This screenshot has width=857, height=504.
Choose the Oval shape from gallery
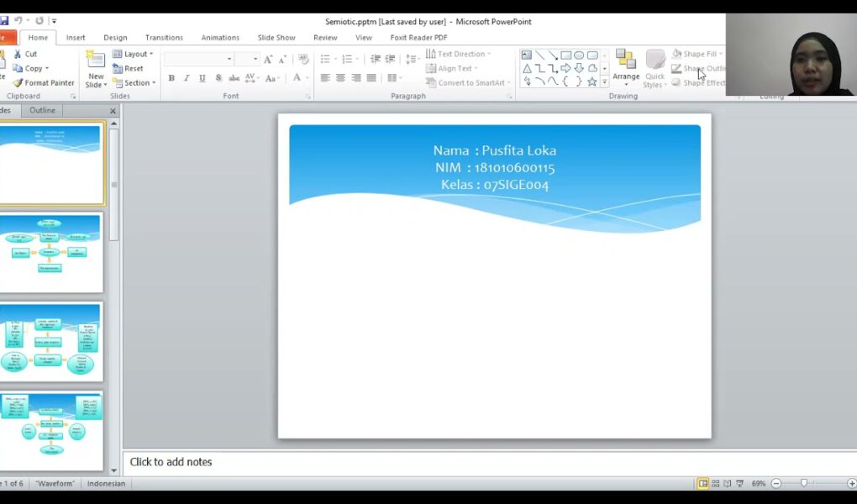579,55
